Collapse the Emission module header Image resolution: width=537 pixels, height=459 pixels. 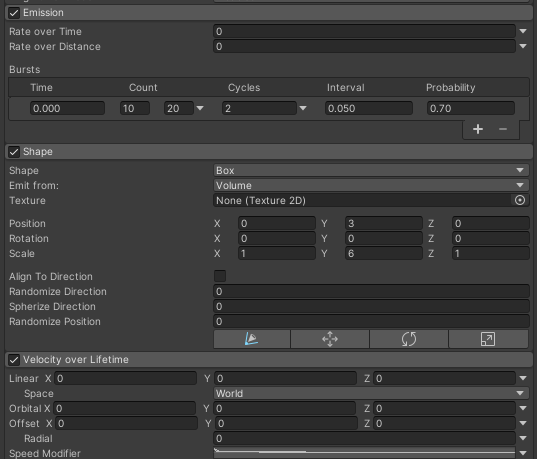269,13
